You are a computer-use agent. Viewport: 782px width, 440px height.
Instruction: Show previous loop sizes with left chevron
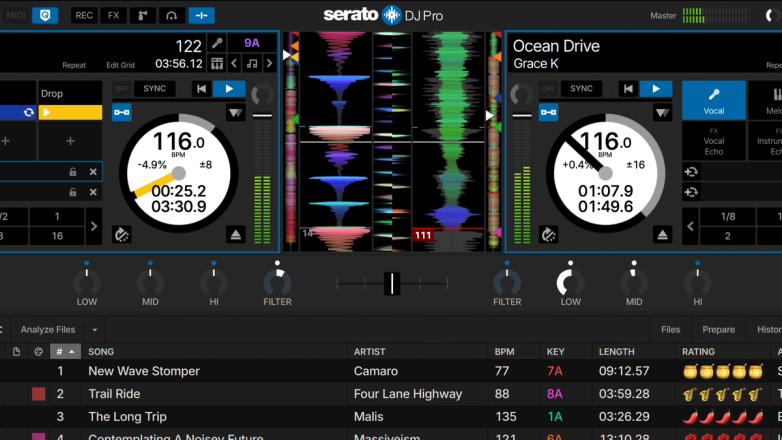click(x=690, y=226)
